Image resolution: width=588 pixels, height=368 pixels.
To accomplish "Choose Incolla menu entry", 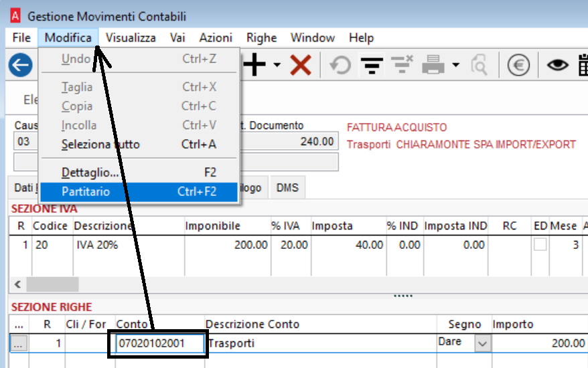I will click(139, 125).
